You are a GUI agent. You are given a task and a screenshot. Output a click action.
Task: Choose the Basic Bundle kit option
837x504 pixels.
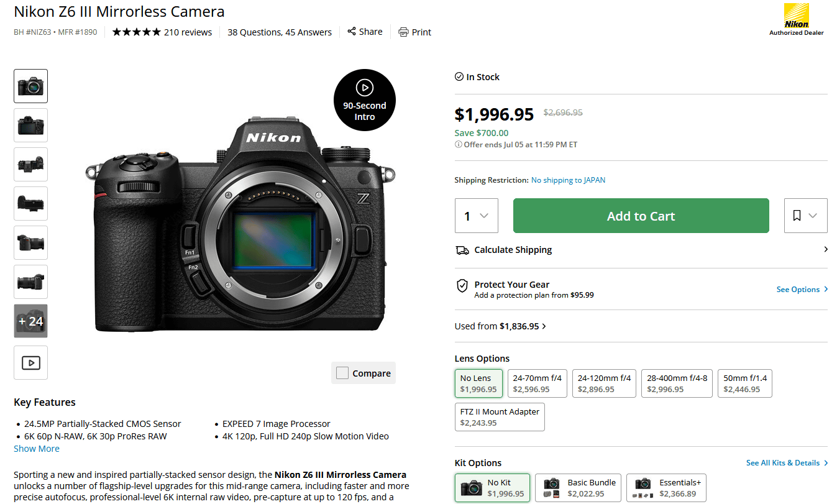[578, 488]
